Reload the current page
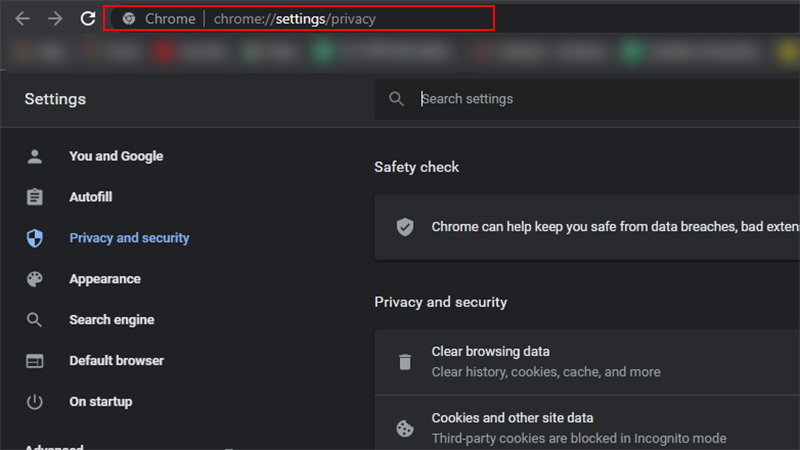This screenshot has width=800, height=450. click(88, 18)
